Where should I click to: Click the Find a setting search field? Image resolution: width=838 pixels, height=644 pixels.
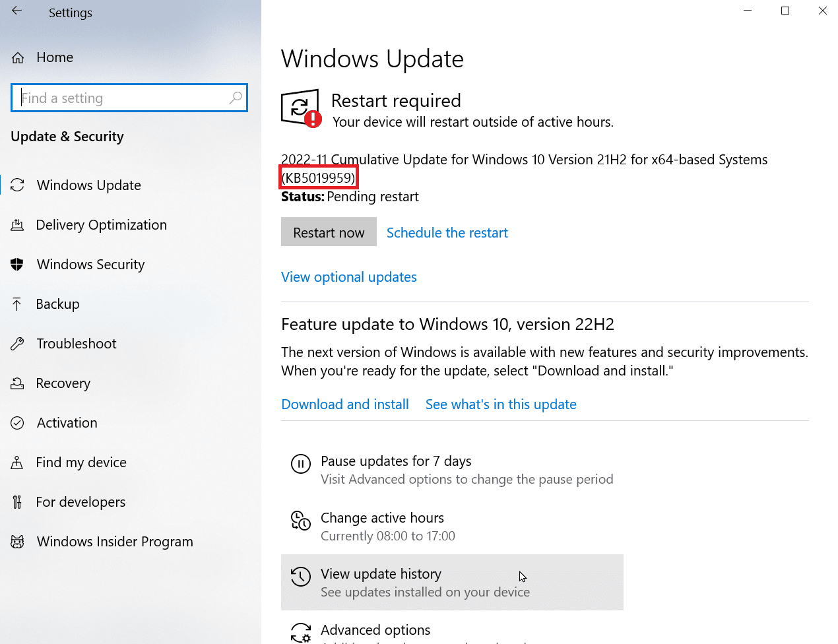click(x=129, y=97)
